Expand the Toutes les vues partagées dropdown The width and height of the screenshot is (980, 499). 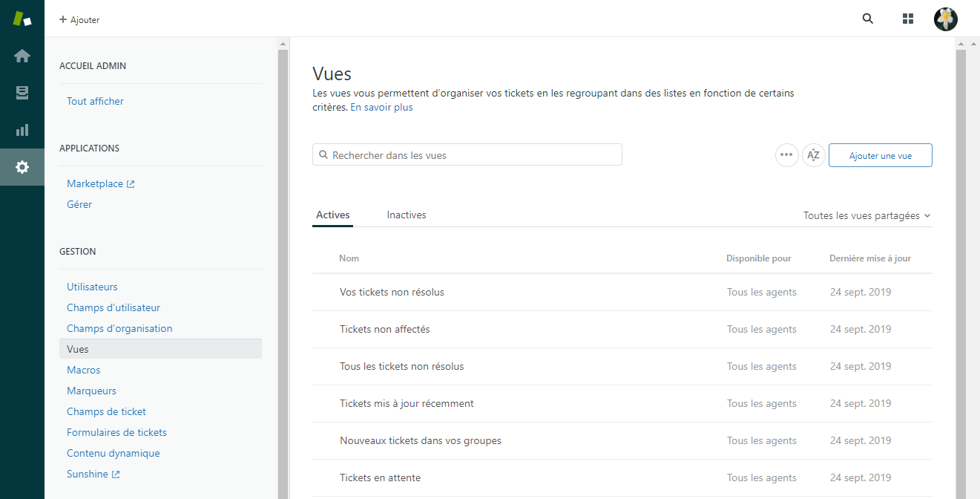pyautogui.click(x=866, y=215)
